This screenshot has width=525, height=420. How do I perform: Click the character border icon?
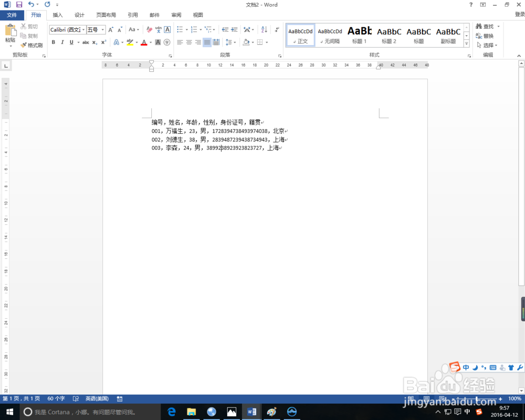coord(167,30)
